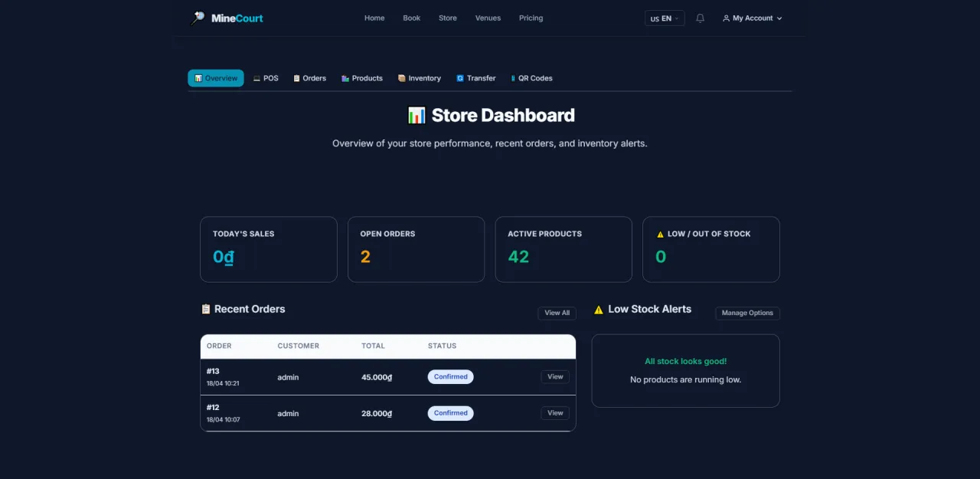Click the TOTAL column header

373,346
